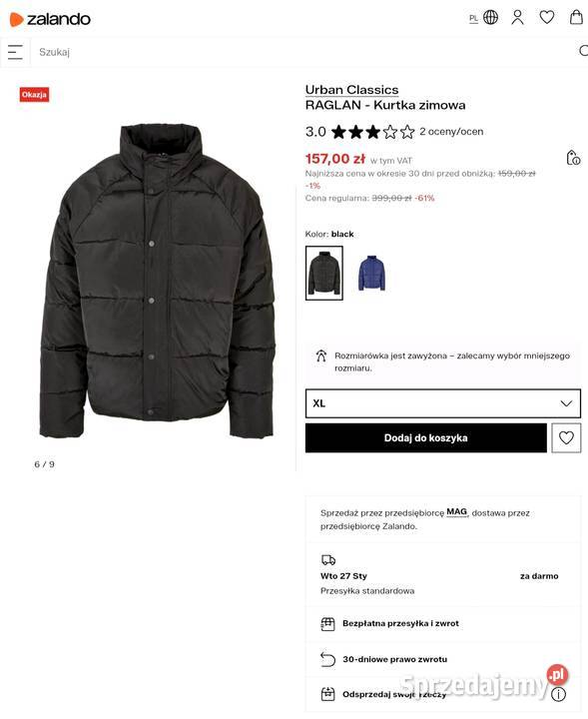Open the shopping bag
Viewport: 588px width, 719px height.
(577, 17)
